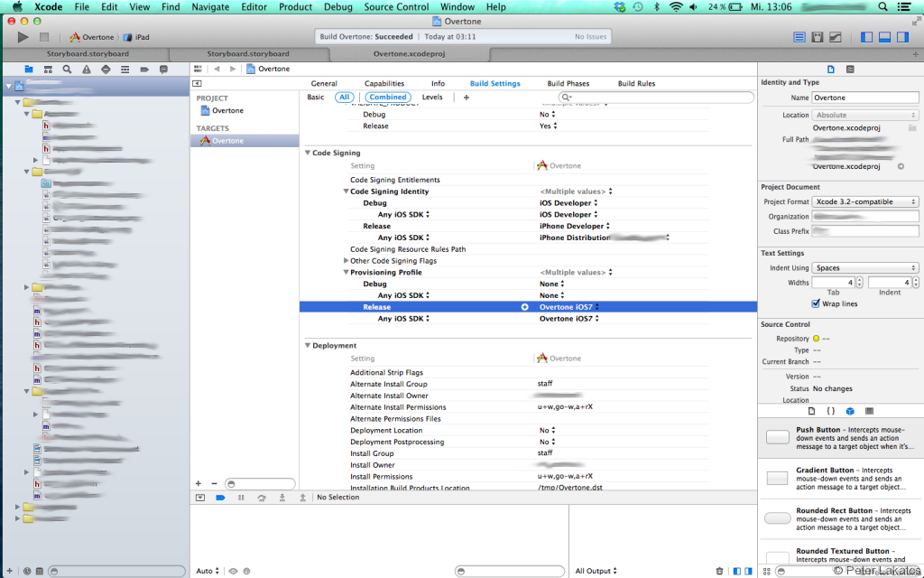Toggle Wrap lines checkbox
Viewport: 924px width, 578px height.
(x=816, y=303)
